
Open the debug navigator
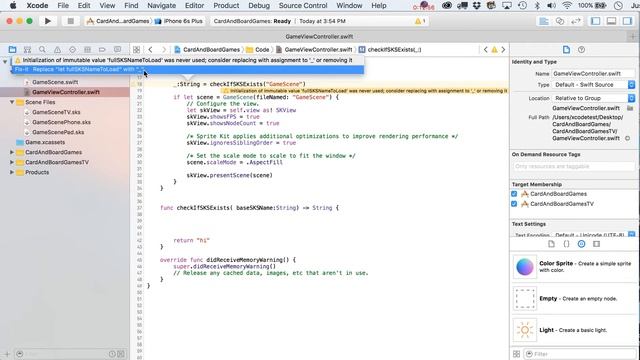click(x=87, y=49)
